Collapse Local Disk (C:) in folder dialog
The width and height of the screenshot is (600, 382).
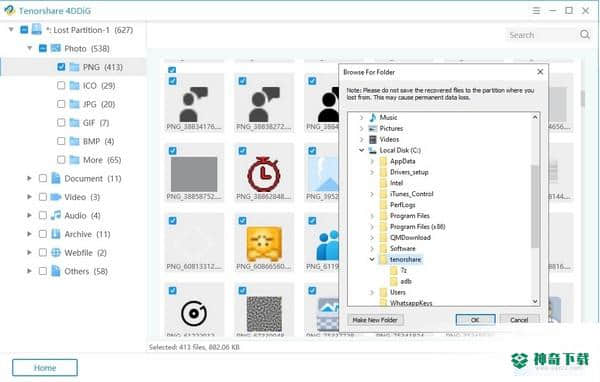pyautogui.click(x=361, y=150)
